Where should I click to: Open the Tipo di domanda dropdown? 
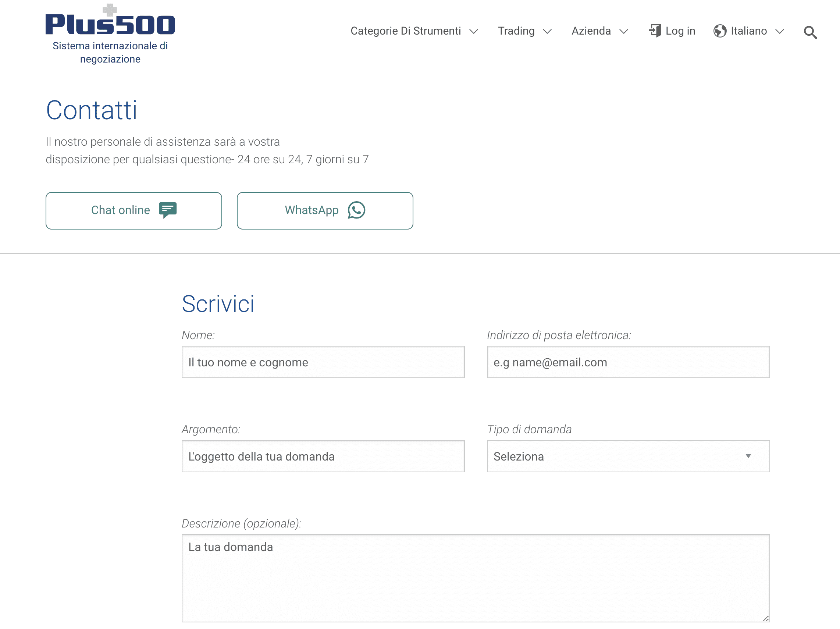[x=628, y=456]
